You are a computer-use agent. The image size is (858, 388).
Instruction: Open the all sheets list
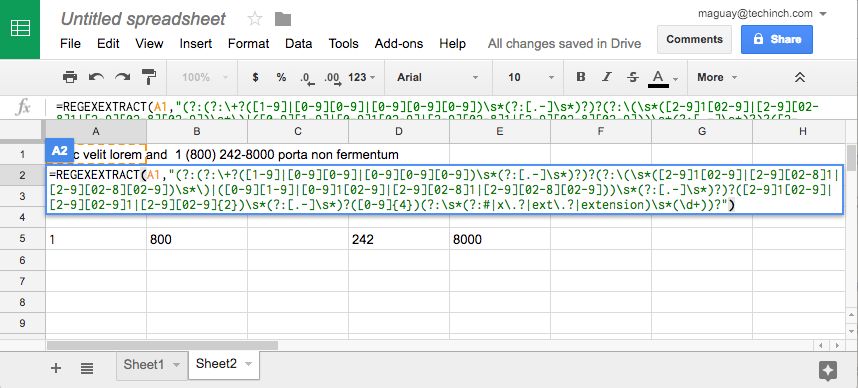click(86, 368)
